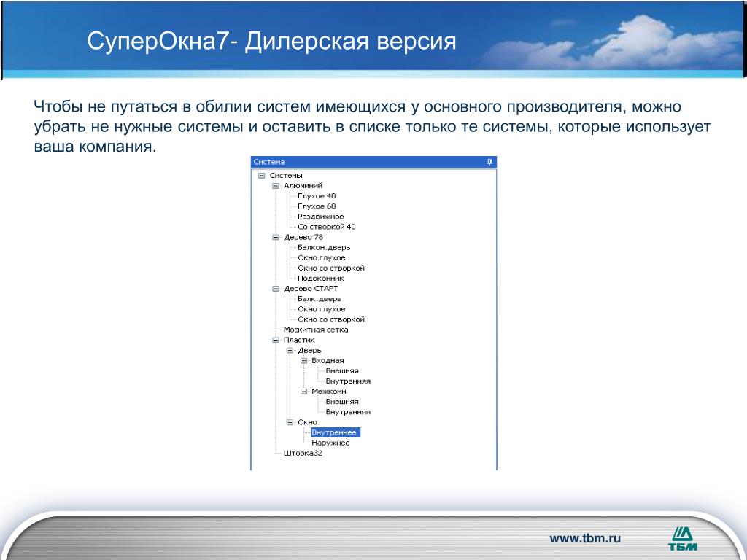Click the pin icon in Система panel header

(x=489, y=162)
